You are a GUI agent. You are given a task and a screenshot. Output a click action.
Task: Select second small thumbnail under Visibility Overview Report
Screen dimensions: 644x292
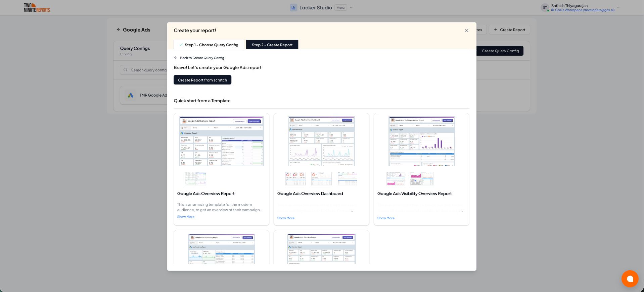pyautogui.click(x=421, y=179)
